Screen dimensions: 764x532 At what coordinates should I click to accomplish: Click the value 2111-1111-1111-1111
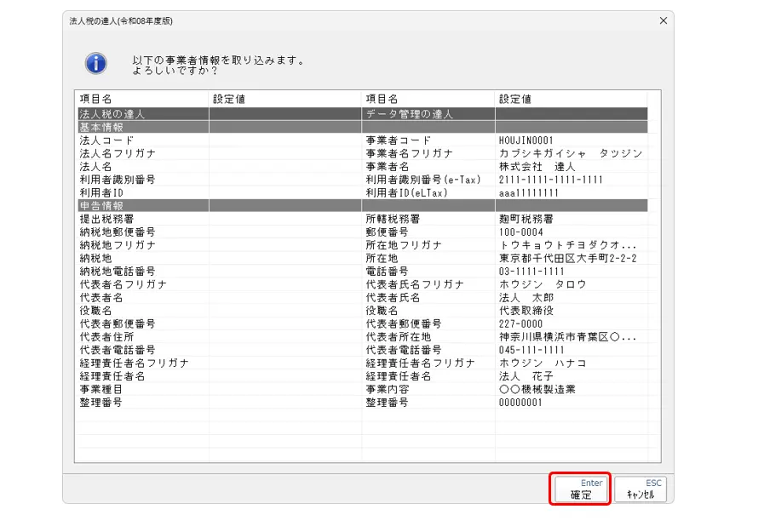click(x=550, y=180)
